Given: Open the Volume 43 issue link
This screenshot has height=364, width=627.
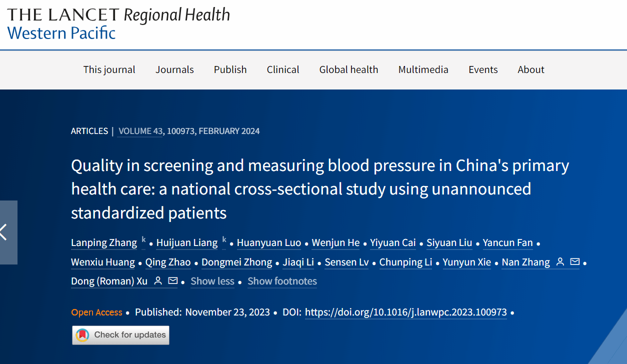Looking at the screenshot, I should [140, 131].
